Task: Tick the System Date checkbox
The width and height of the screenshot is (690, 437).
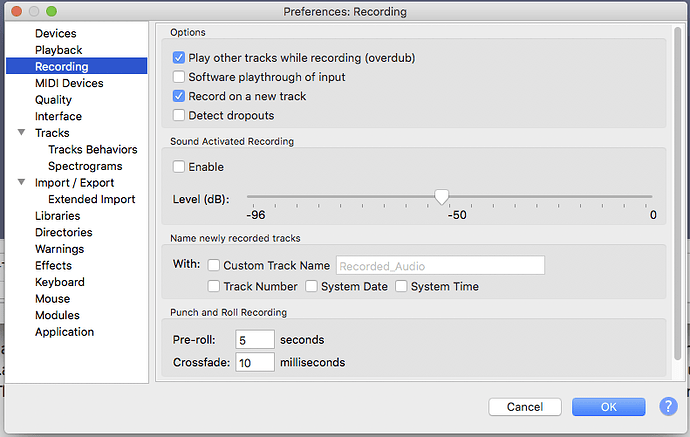Action: pos(312,287)
